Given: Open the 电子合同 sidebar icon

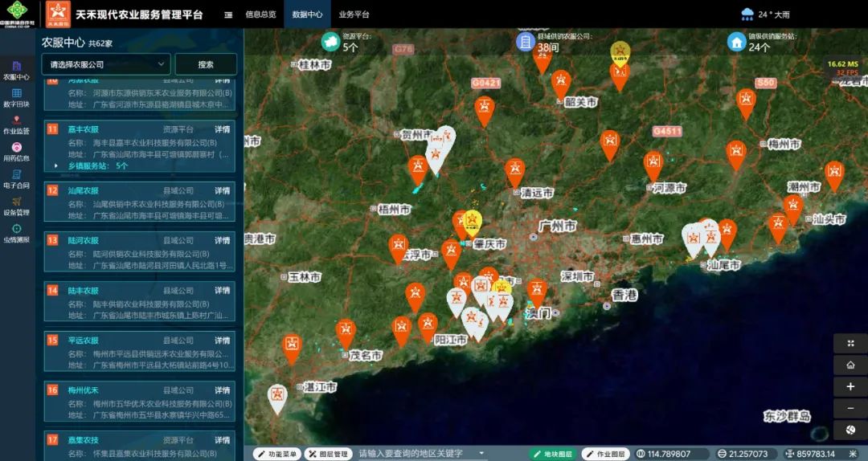Looking at the screenshot, I should click(16, 178).
